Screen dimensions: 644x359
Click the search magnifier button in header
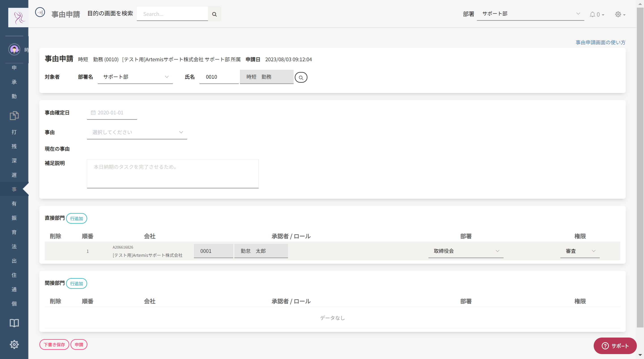click(214, 14)
